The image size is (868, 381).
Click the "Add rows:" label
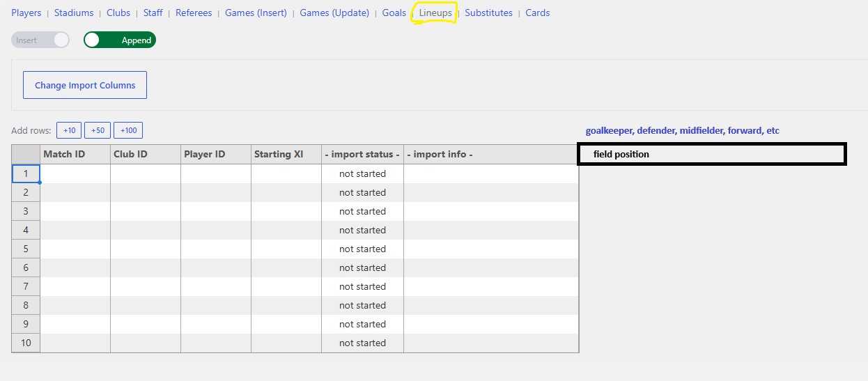31,130
